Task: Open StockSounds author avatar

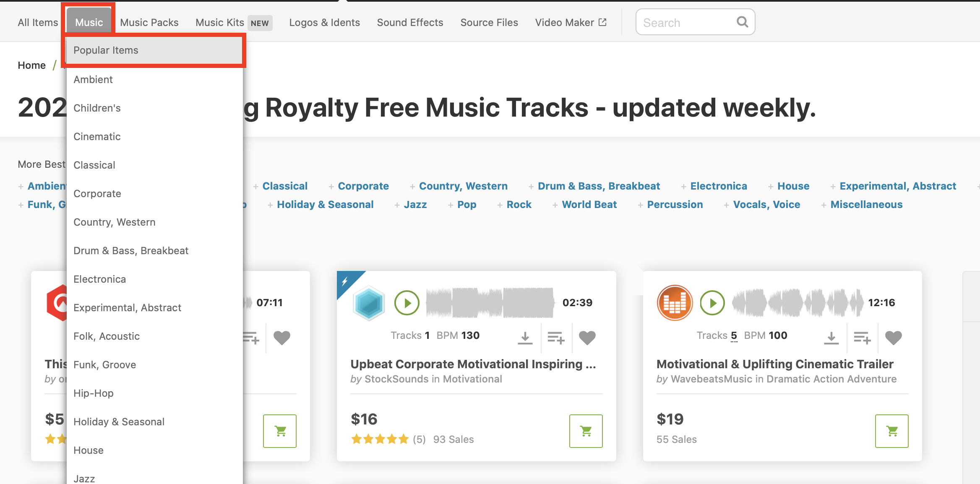Action: [x=369, y=303]
